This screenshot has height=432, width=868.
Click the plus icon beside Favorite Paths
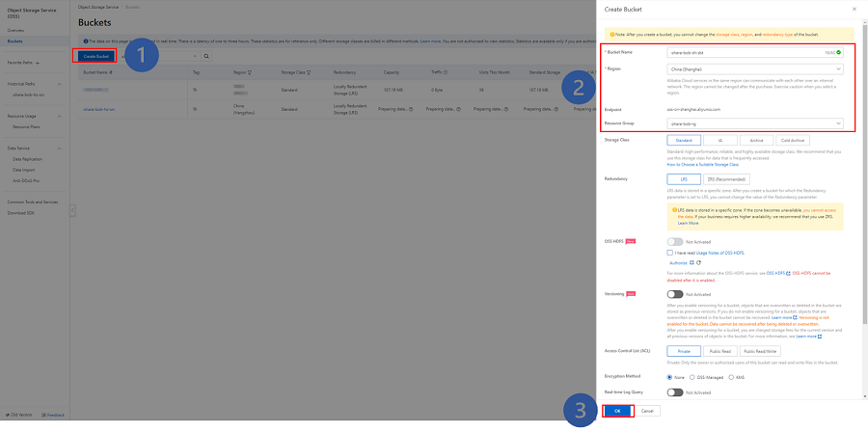[37, 63]
